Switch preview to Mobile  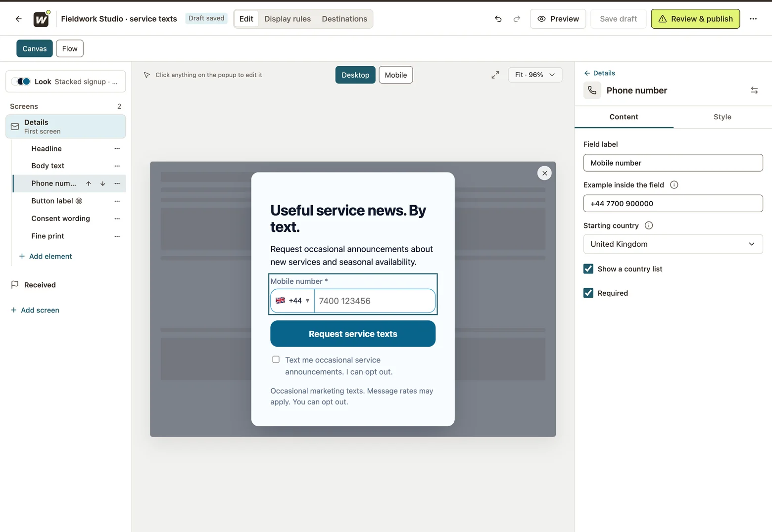pos(396,75)
